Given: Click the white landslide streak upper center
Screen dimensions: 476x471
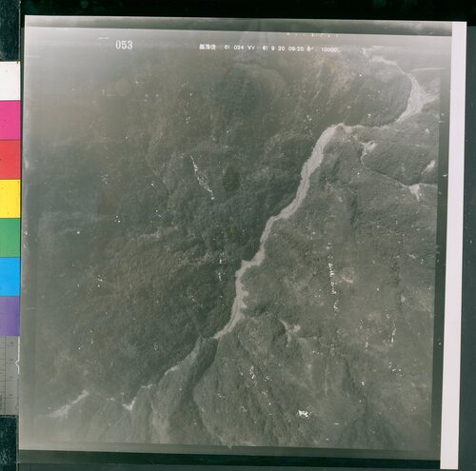Looking at the screenshot, I should [202, 178].
